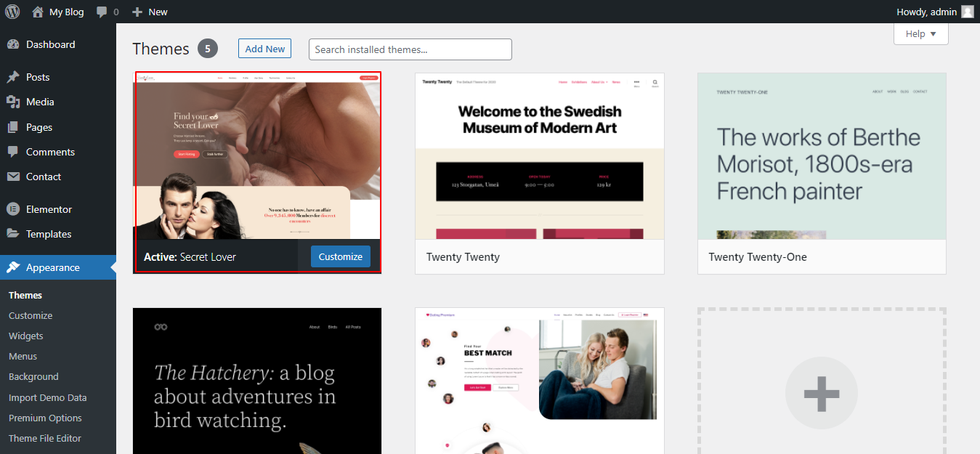Open the Themes submenu link
This screenshot has height=454, width=980.
[25, 295]
